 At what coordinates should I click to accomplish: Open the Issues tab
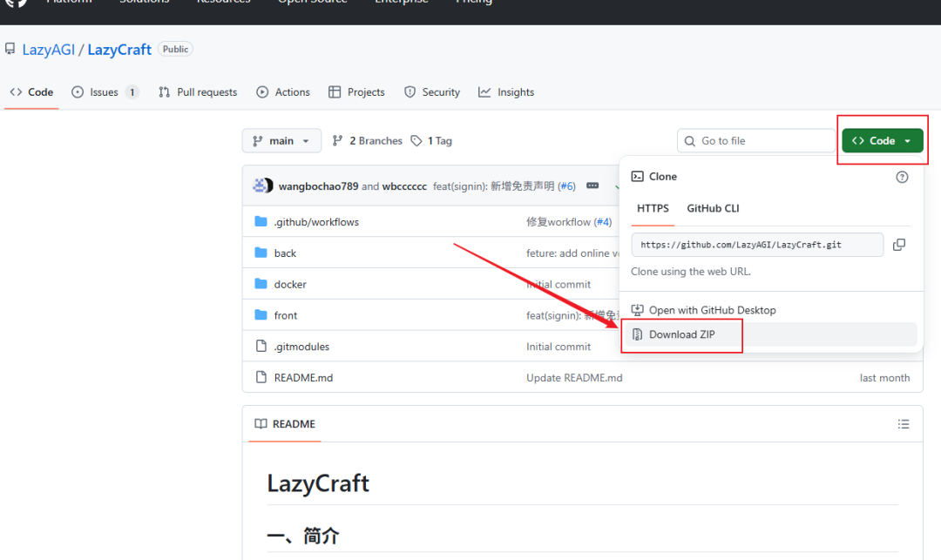coord(105,92)
